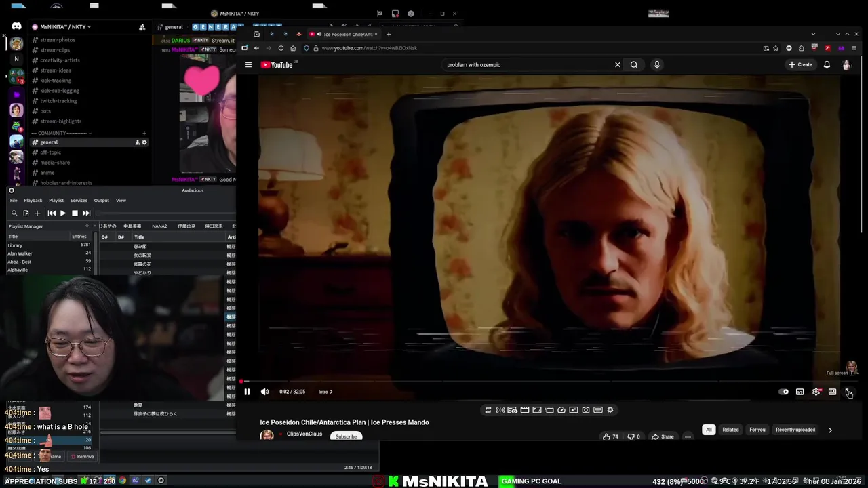Expand the Intro chapter list
The width and height of the screenshot is (868, 488).
(325, 392)
